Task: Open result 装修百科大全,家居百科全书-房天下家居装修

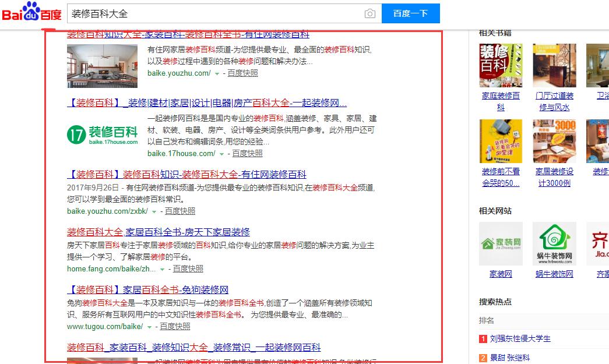Action: [x=159, y=232]
